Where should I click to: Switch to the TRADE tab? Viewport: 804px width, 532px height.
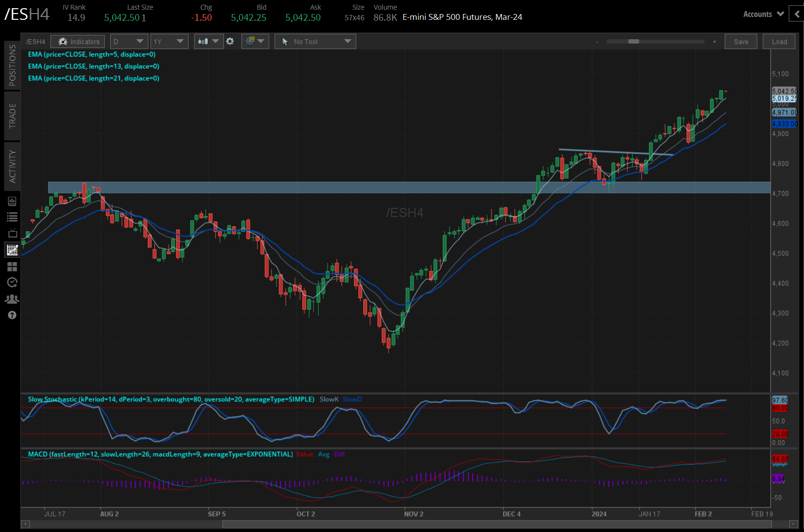(x=13, y=115)
